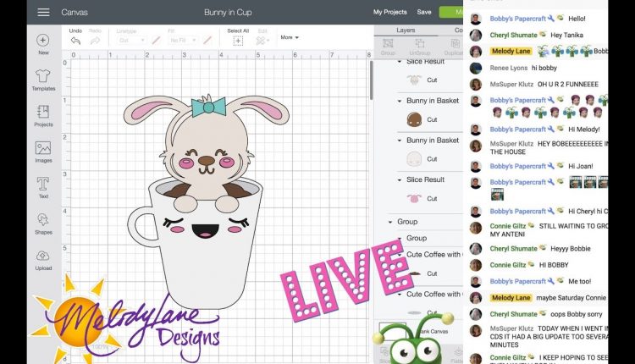
Task: Click the fill color swatch
Action: [x=207, y=40]
